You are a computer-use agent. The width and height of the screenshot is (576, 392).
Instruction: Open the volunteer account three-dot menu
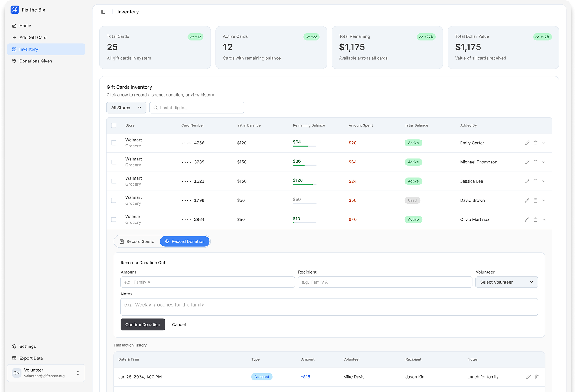click(x=78, y=373)
